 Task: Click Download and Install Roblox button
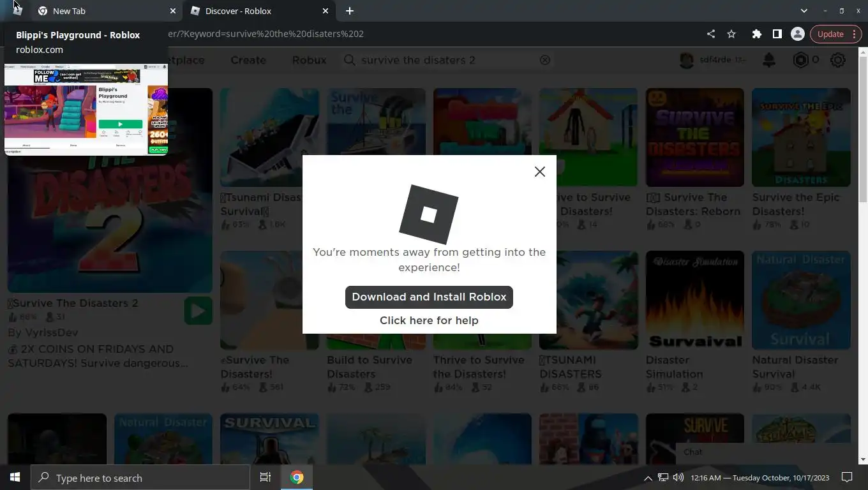[429, 297]
